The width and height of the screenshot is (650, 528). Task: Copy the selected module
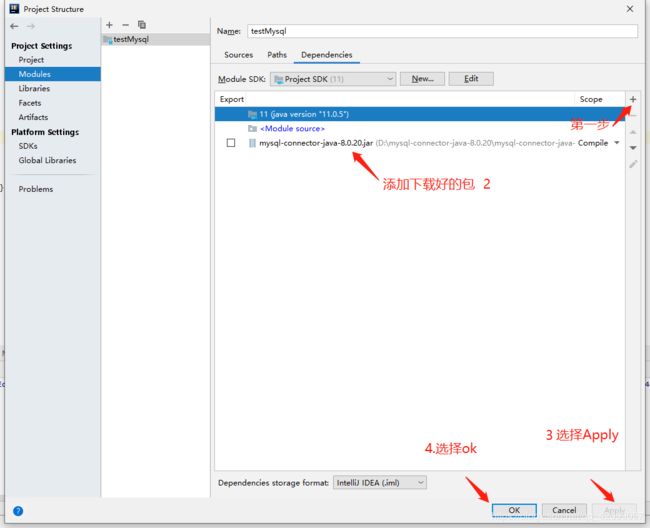point(142,25)
